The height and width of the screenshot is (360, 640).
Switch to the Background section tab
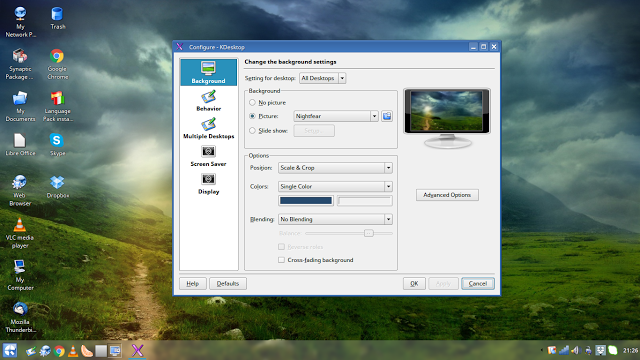click(208, 73)
